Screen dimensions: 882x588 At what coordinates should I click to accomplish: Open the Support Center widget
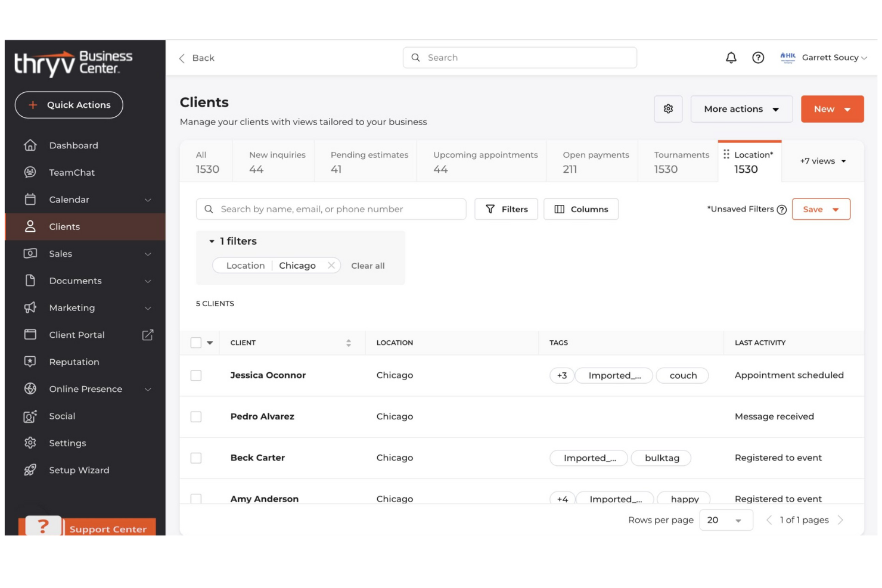pyautogui.click(x=88, y=526)
